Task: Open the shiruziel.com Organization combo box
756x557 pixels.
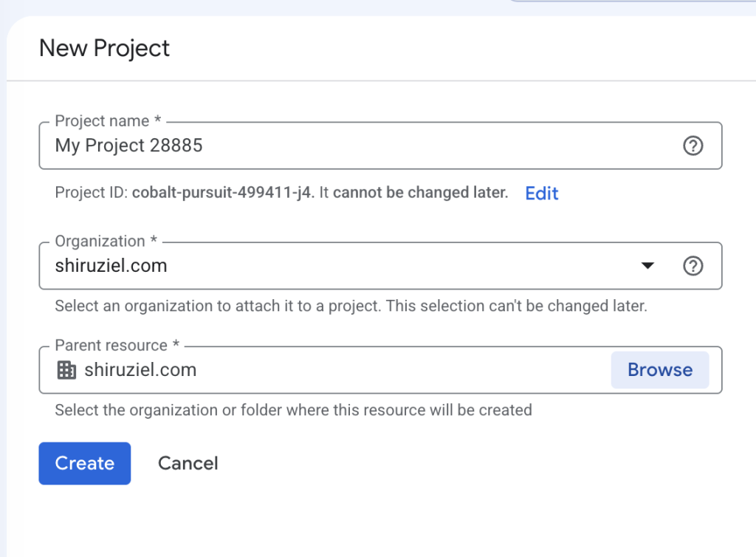Action: click(x=380, y=266)
